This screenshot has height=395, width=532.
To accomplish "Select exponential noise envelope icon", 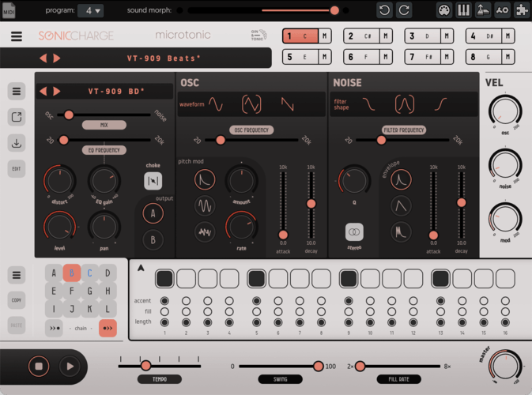I will [x=401, y=179].
